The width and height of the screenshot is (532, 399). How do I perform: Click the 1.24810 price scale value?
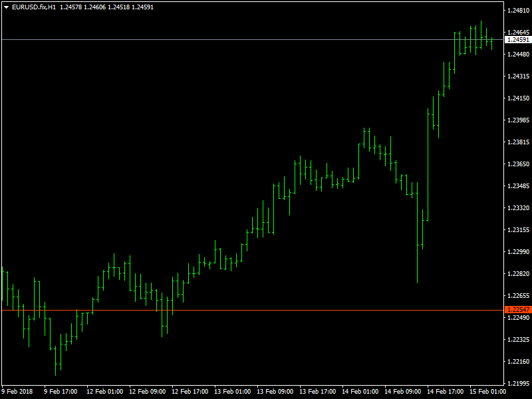518,11
